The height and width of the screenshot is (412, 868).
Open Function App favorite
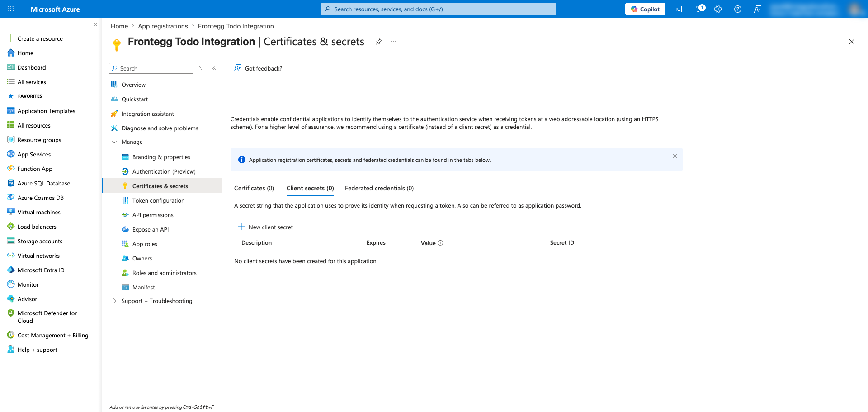pos(30,169)
